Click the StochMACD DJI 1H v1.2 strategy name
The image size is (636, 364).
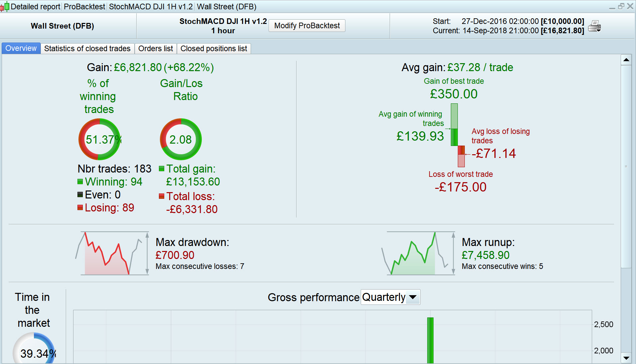(x=223, y=21)
